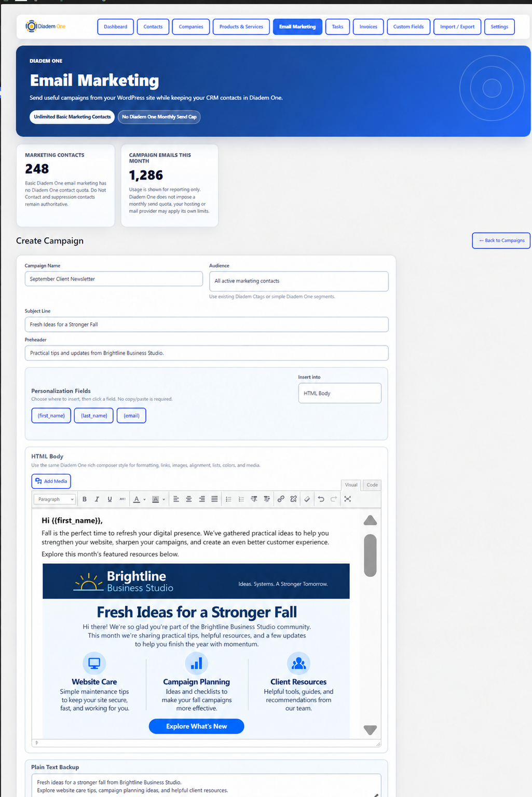Open the Tasks nav item

(337, 26)
